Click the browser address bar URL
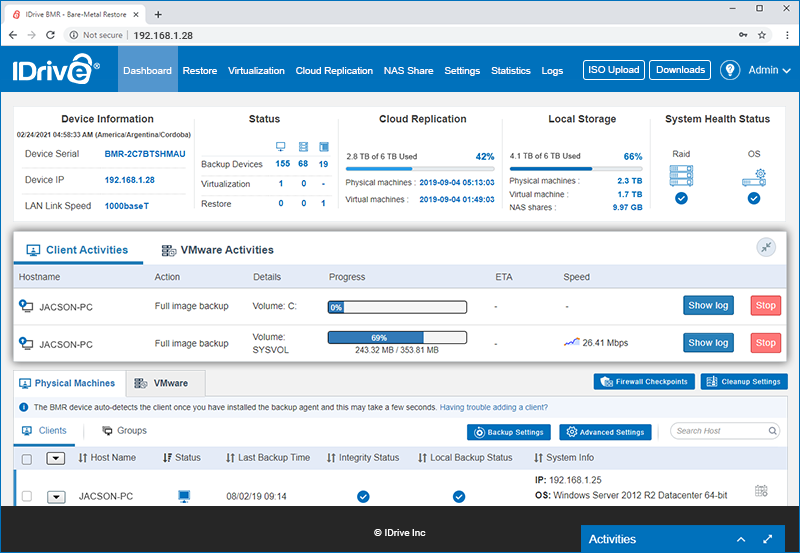Image resolution: width=800 pixels, height=553 pixels. 163,35
